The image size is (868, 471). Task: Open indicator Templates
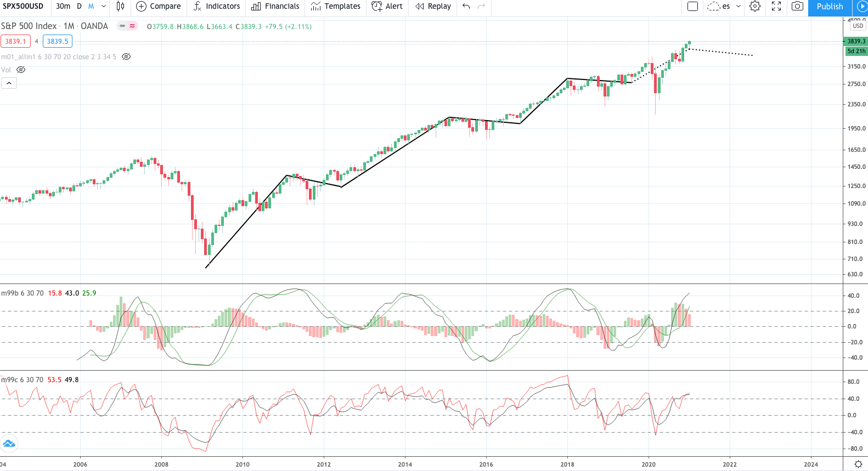click(x=336, y=7)
